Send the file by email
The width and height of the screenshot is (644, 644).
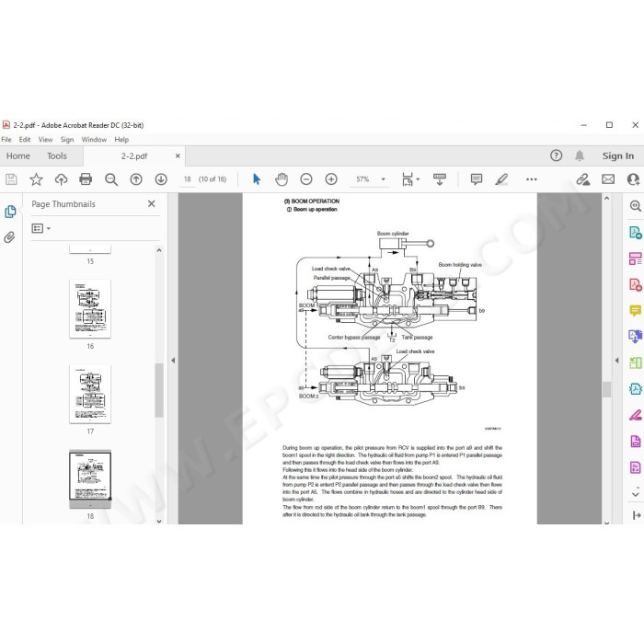(x=608, y=179)
